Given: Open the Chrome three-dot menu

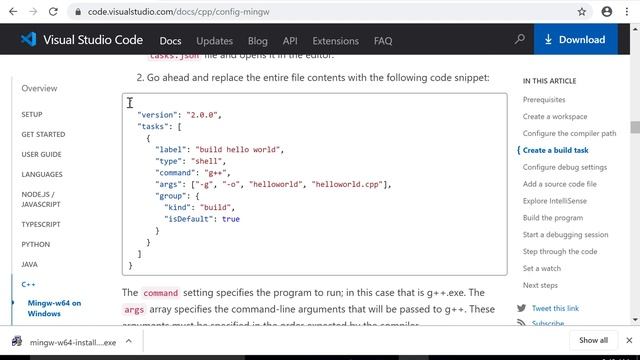Looking at the screenshot, I should coord(627,12).
